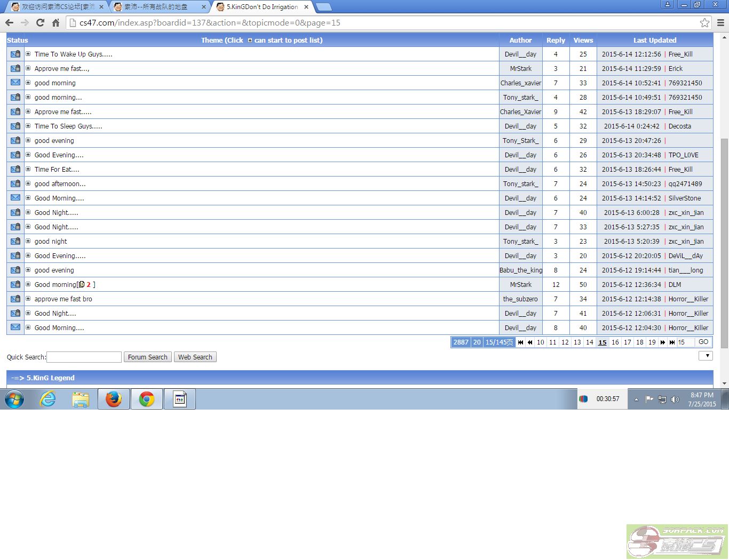Click the browser reload icon
Viewport: 729px width, 560px height.
40,22
